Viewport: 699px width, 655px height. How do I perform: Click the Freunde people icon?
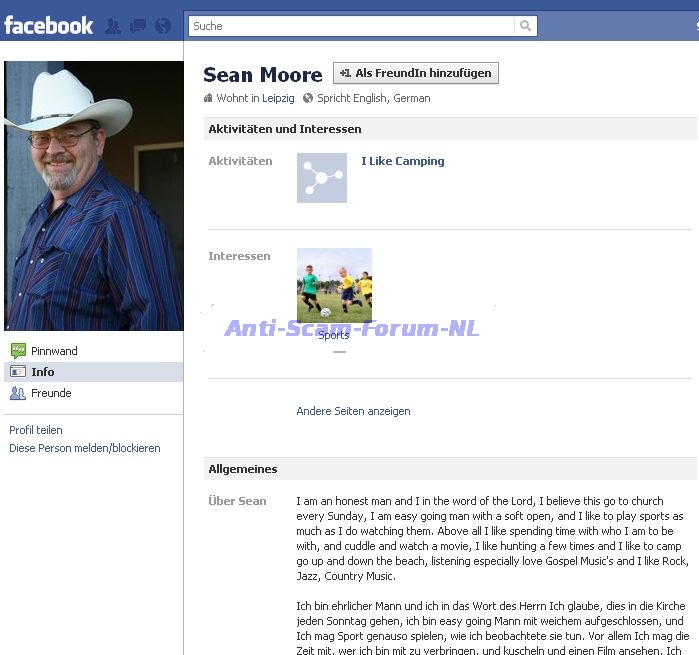click(x=18, y=393)
